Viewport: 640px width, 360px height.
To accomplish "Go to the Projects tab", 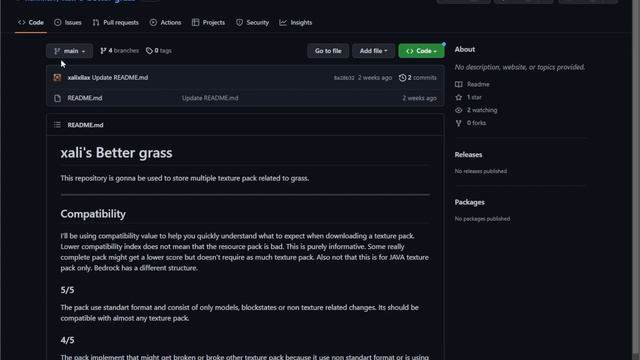I will 209,22.
